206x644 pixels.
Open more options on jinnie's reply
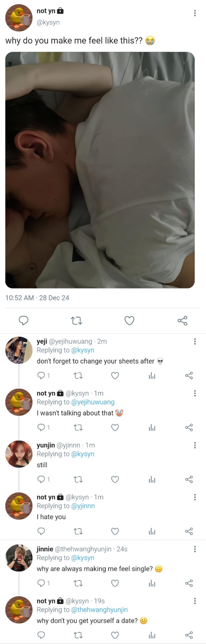(195, 549)
